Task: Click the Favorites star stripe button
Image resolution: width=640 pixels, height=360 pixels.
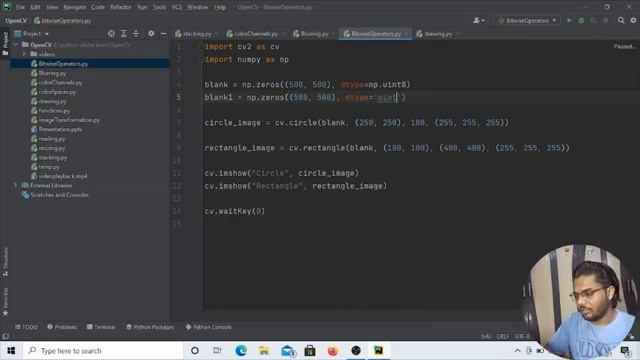Action: click(5, 302)
